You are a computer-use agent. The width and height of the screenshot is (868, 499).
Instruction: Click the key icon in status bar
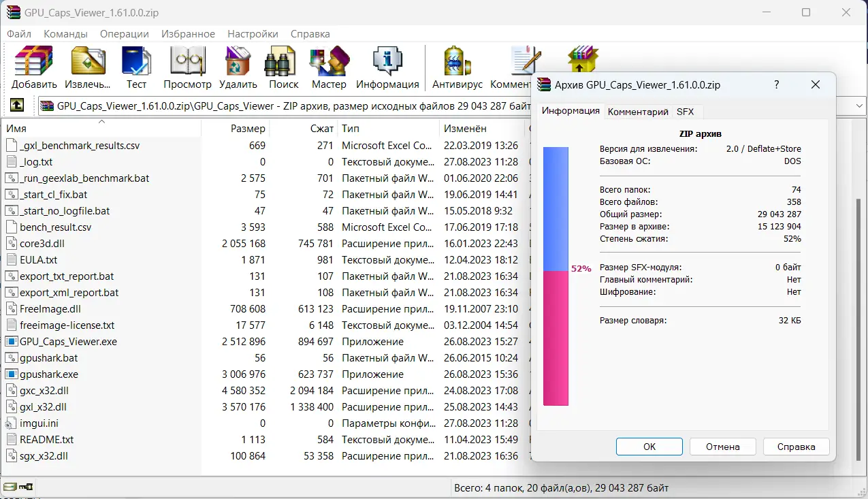(x=27, y=487)
